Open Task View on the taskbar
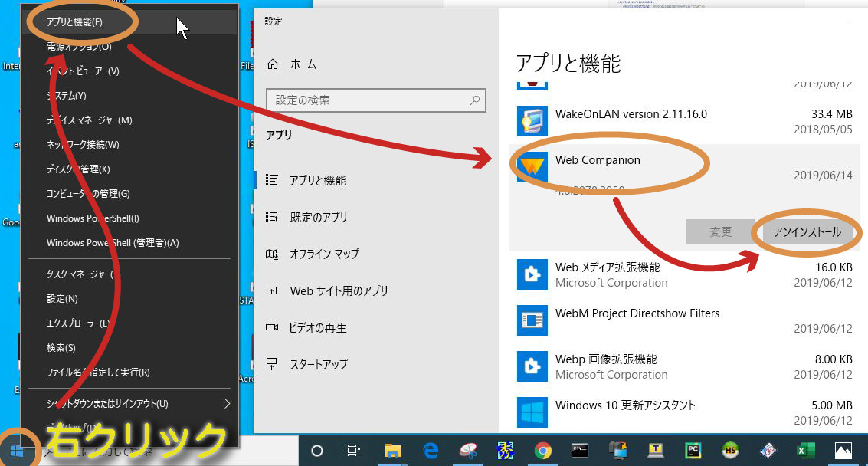Viewport: 868px width, 466px height. click(353, 451)
